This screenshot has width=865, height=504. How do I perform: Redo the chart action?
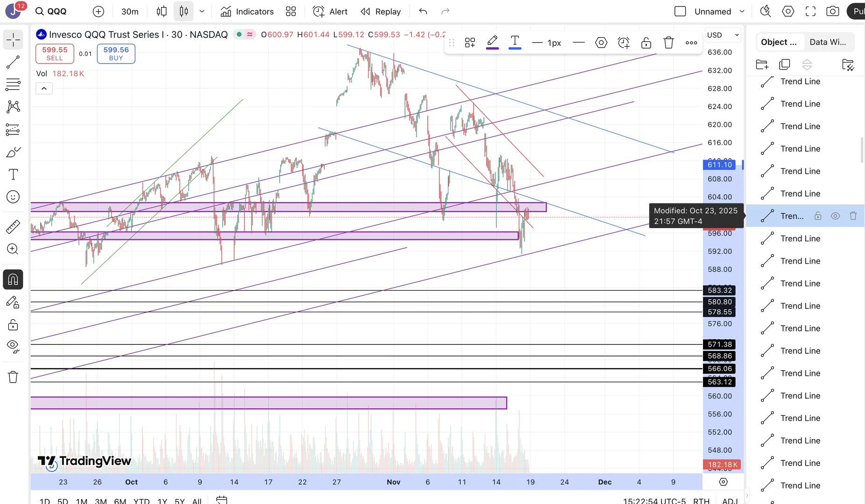pyautogui.click(x=445, y=12)
